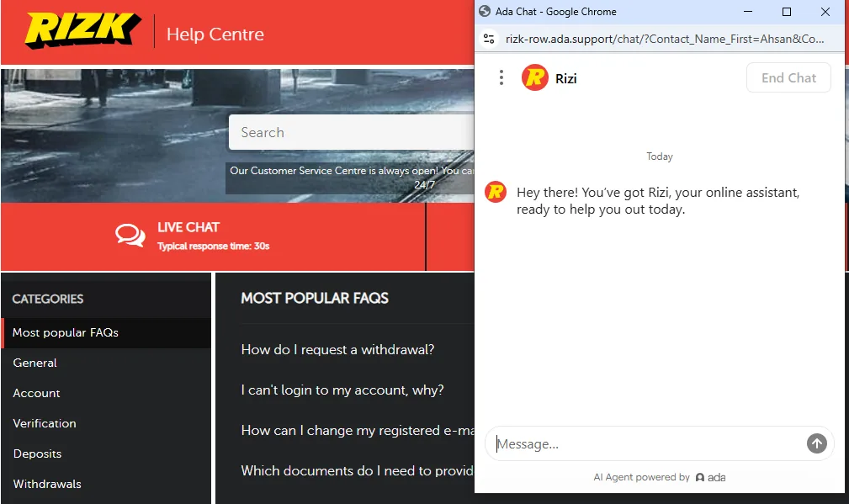
Task: Select the Account category
Action: point(36,393)
